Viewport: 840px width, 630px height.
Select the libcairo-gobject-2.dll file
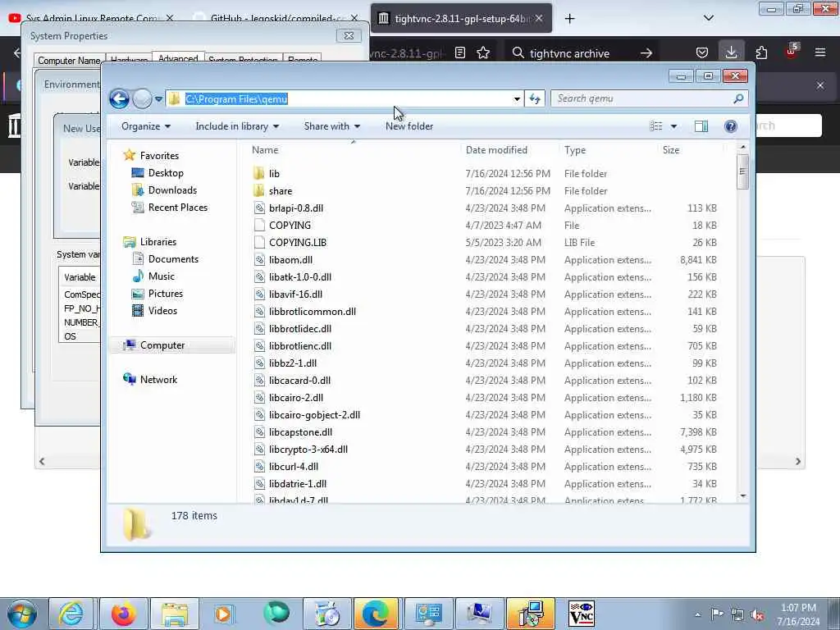pyautogui.click(x=314, y=414)
